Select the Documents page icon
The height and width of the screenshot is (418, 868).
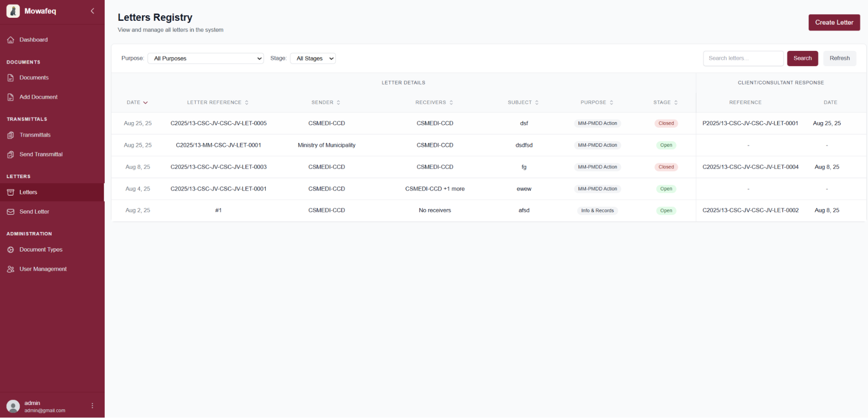[x=11, y=77]
